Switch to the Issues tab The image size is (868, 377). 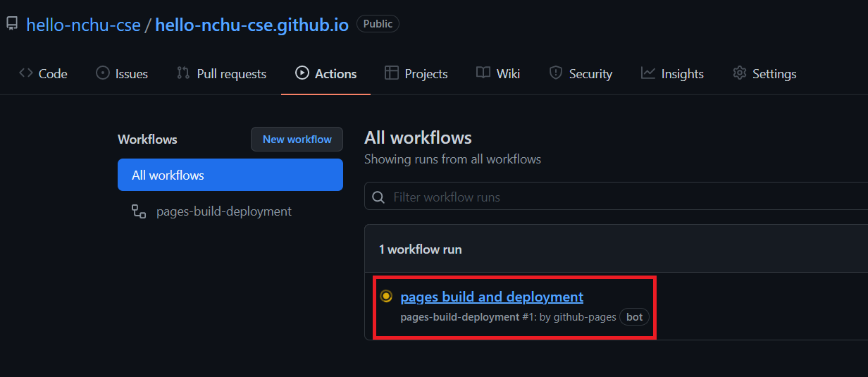(122, 73)
